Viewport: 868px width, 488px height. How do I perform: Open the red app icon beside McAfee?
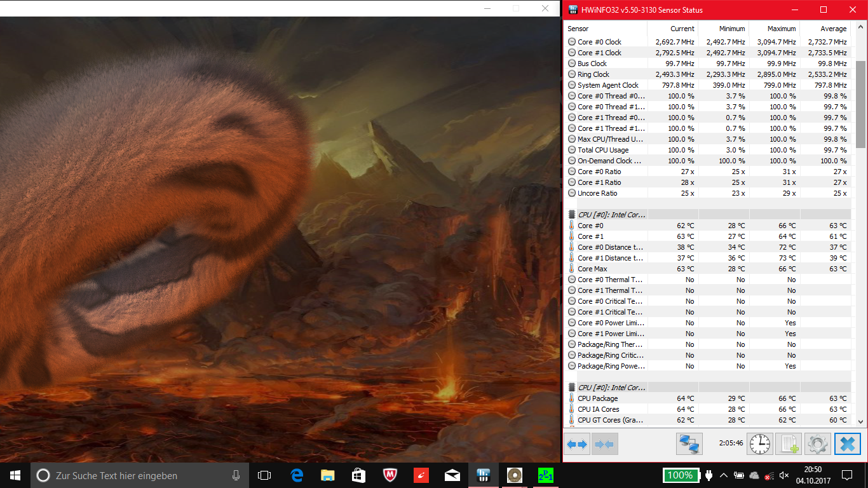(x=421, y=475)
